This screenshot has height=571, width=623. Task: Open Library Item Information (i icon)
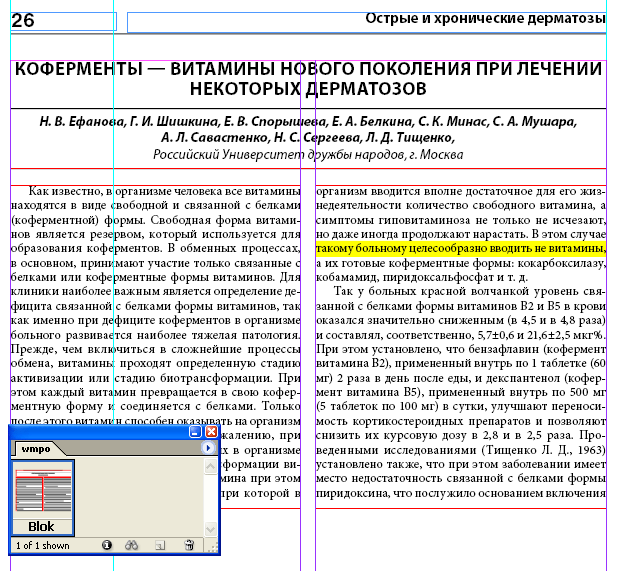point(107,545)
